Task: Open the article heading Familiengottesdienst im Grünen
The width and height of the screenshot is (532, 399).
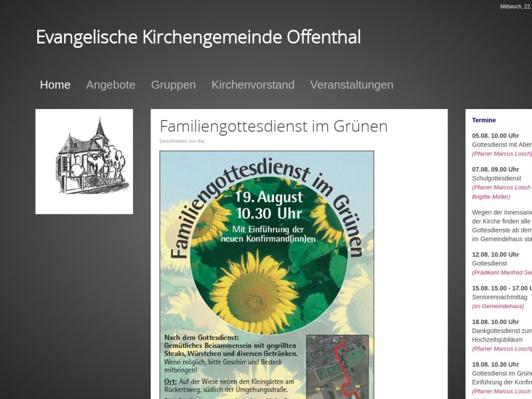Action: (273, 126)
